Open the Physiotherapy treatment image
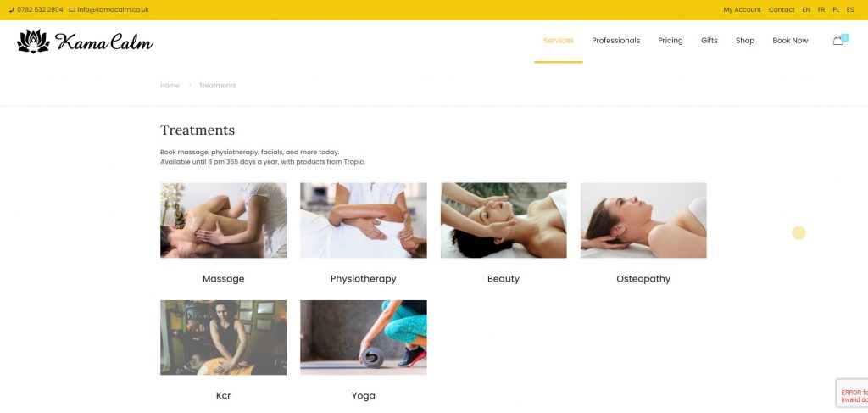Image resolution: width=868 pixels, height=413 pixels. pyautogui.click(x=363, y=220)
